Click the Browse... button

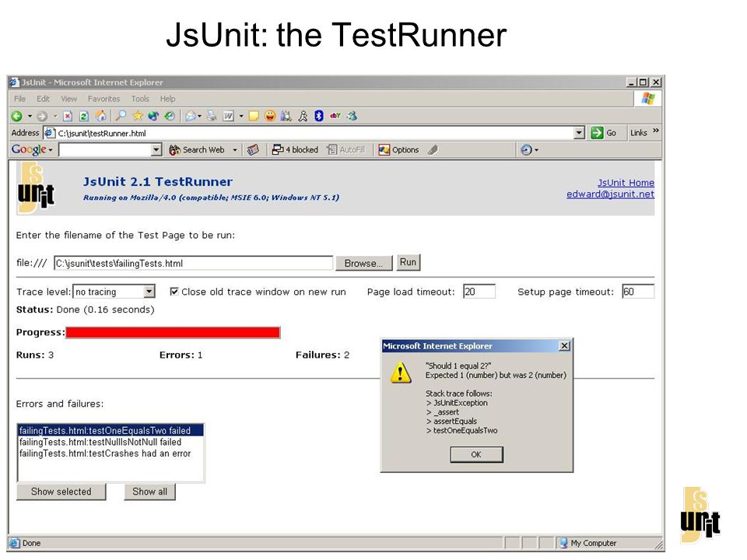tap(363, 263)
